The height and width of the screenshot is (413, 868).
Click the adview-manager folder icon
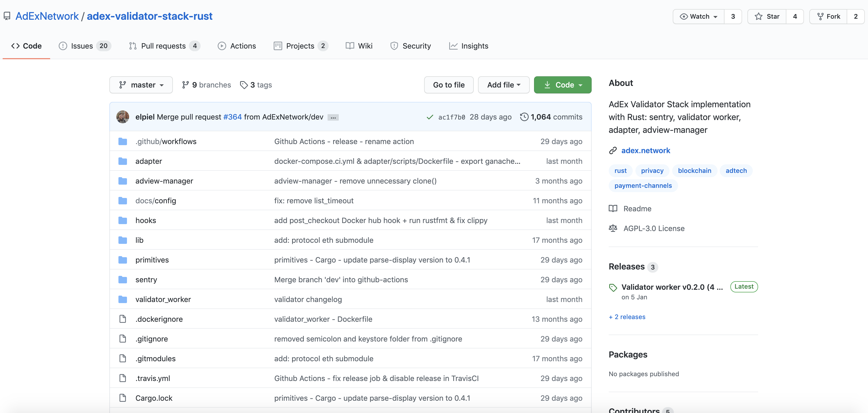pos(123,181)
